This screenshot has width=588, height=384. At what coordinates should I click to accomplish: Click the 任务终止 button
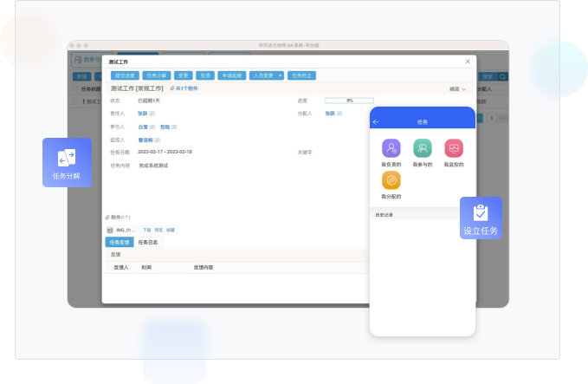tap(301, 75)
